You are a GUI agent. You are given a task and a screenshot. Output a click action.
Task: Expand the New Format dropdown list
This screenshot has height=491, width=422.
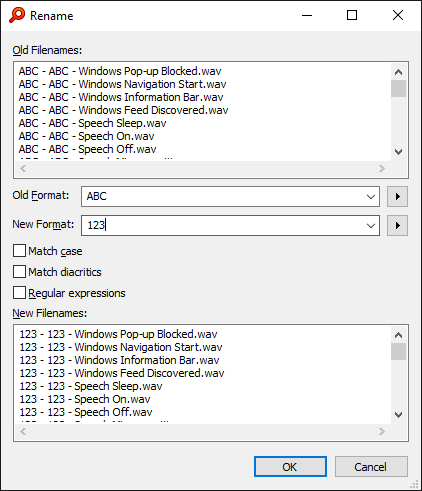click(371, 225)
